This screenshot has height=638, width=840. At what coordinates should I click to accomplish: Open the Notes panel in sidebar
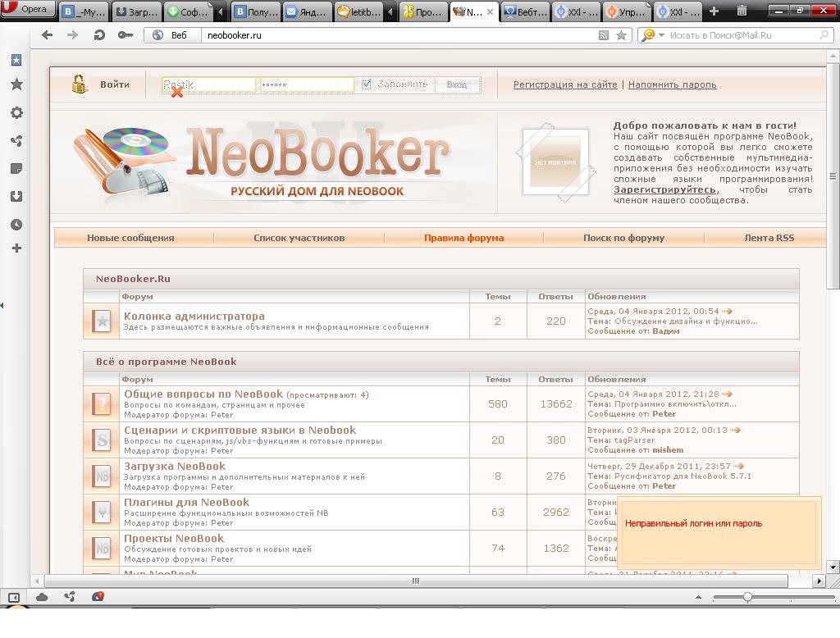click(x=16, y=169)
